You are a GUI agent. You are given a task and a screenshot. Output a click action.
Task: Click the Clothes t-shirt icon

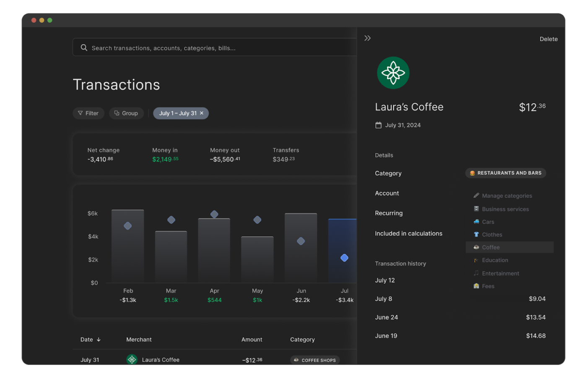(476, 234)
